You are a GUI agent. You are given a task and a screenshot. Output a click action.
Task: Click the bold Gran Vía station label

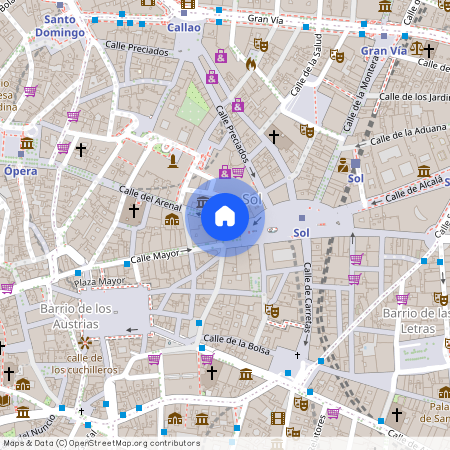coord(384,51)
